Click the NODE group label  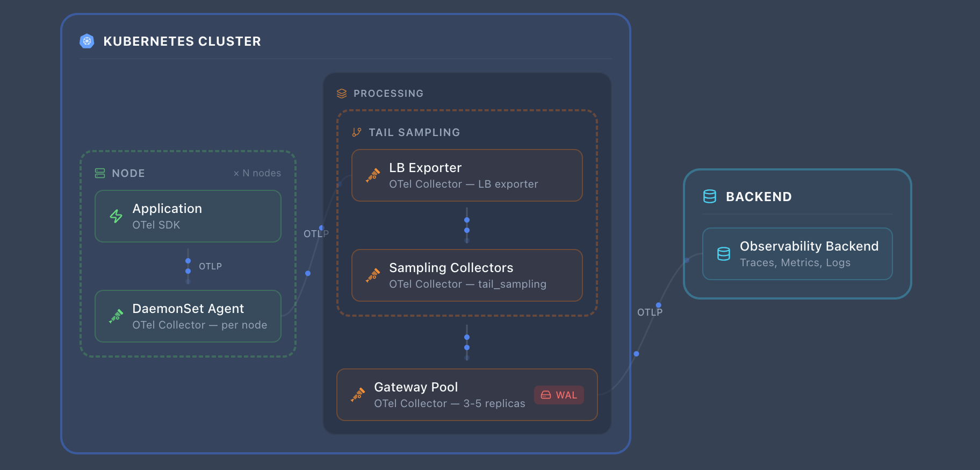click(x=128, y=173)
